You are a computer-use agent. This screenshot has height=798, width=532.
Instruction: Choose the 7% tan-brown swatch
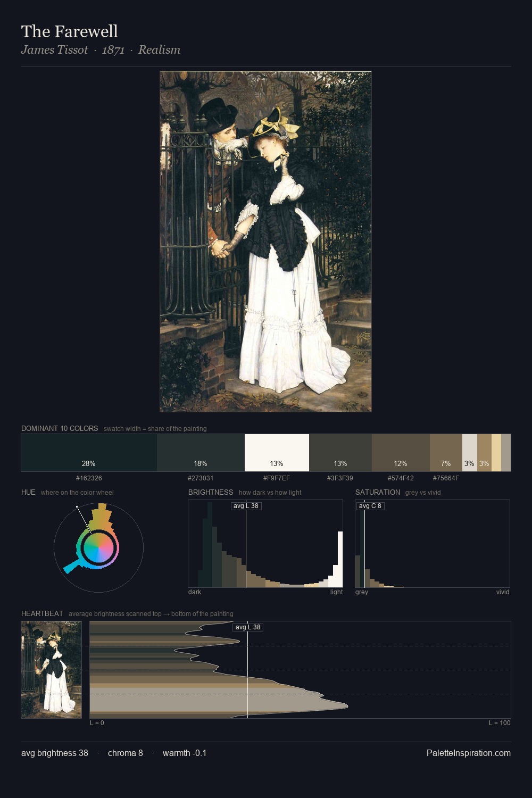coord(446,453)
